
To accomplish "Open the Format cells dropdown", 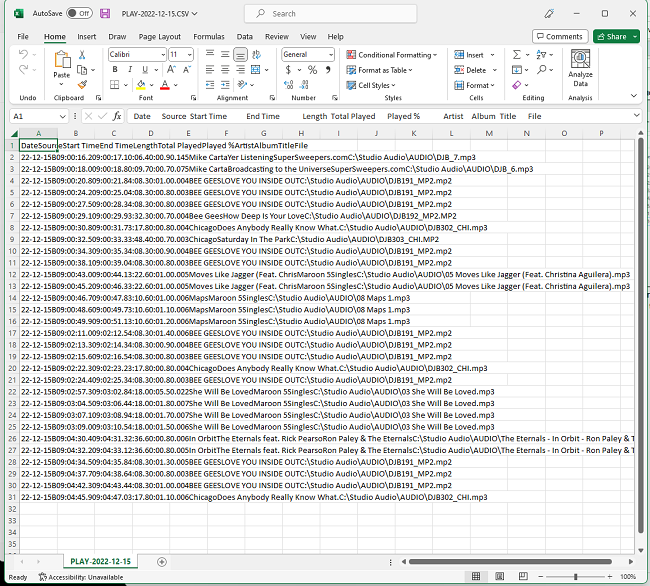I will click(x=475, y=85).
